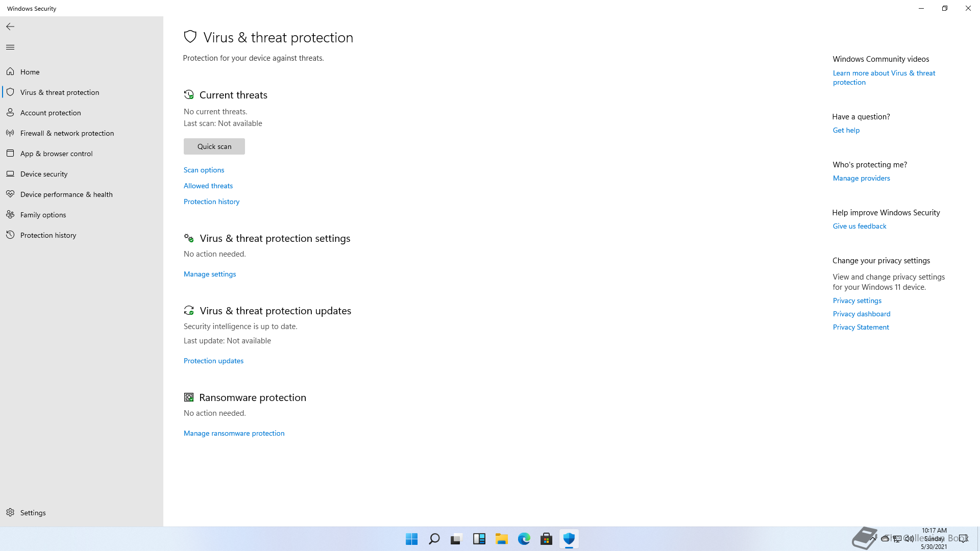Click the Device security laptop icon
The width and height of the screenshot is (980, 551).
(x=10, y=173)
